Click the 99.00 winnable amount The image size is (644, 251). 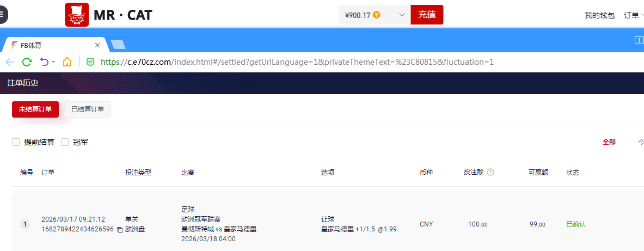point(538,224)
